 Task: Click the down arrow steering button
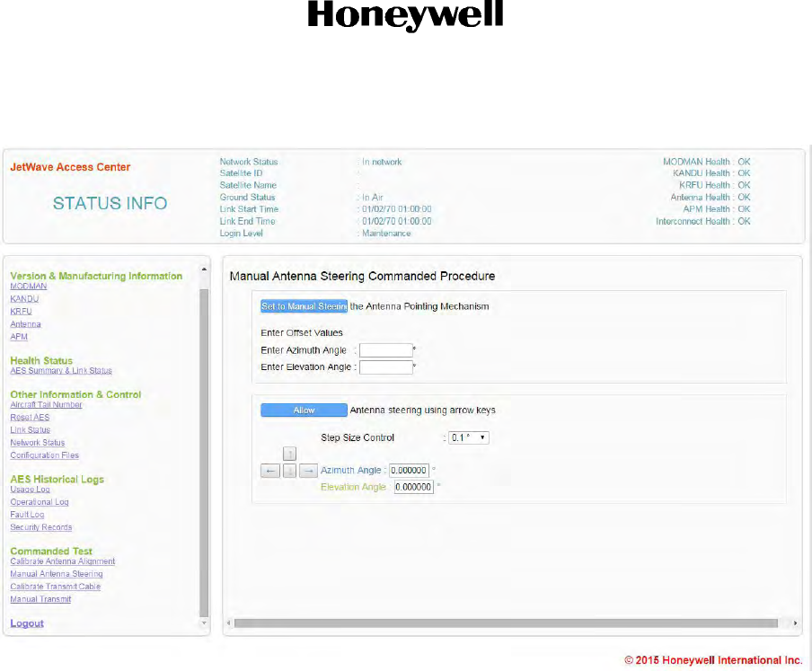click(x=289, y=471)
